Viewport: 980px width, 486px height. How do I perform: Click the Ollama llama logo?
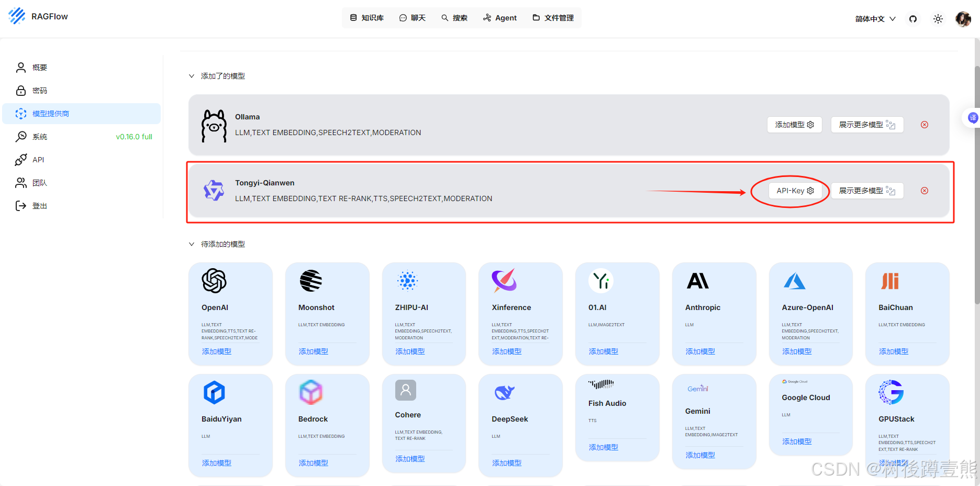tap(214, 126)
